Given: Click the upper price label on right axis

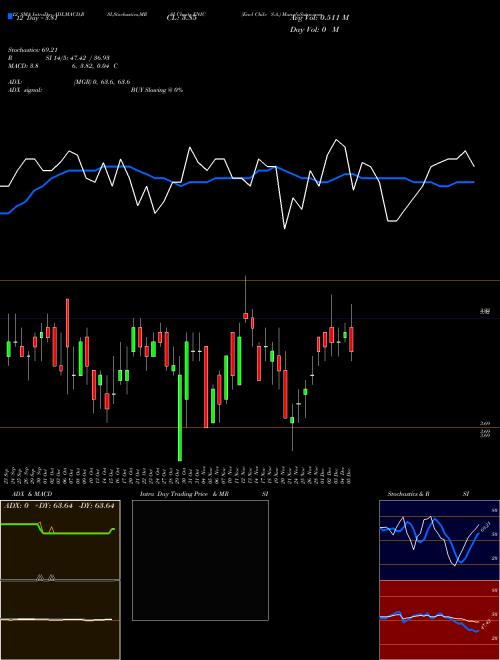Looking at the screenshot, I should point(485,311).
